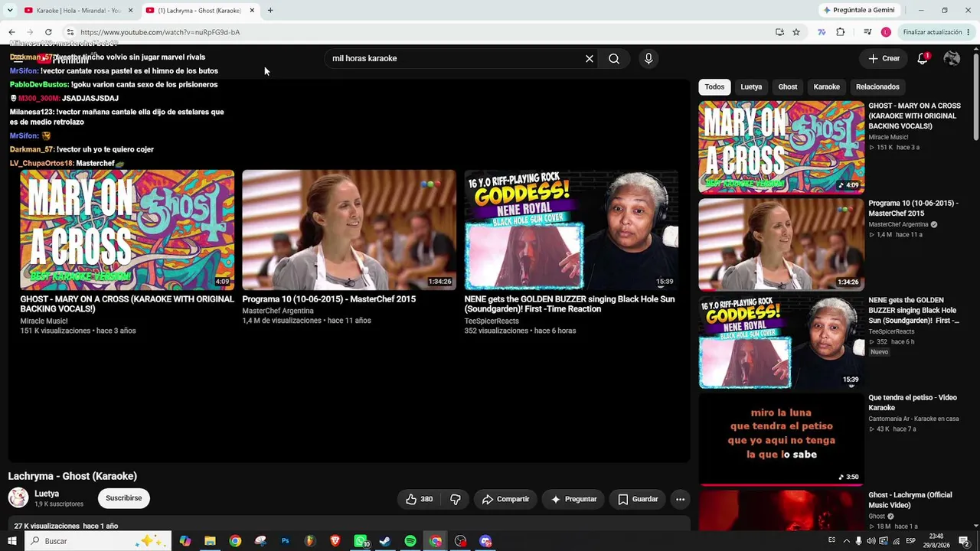Screen dimensions: 980x551
Task: Click end-screen Mary on a Cross thumbnail
Action: click(127, 230)
